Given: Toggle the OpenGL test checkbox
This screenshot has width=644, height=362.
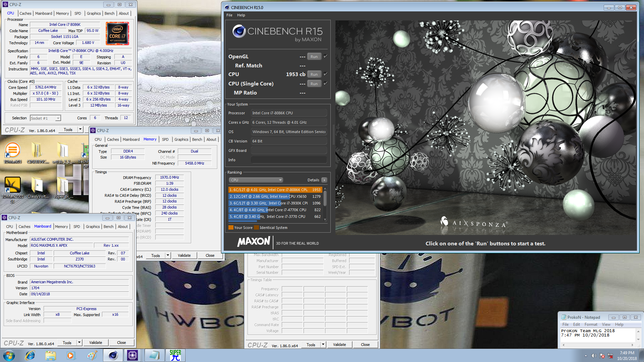Looking at the screenshot, I should click(325, 56).
